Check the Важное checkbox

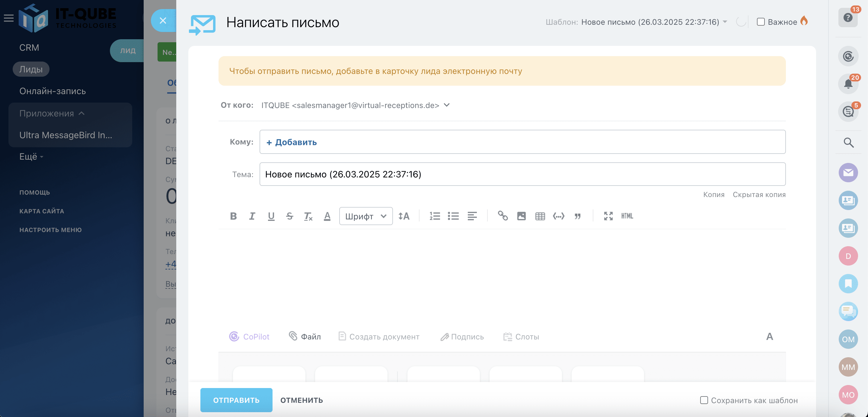pyautogui.click(x=761, y=22)
